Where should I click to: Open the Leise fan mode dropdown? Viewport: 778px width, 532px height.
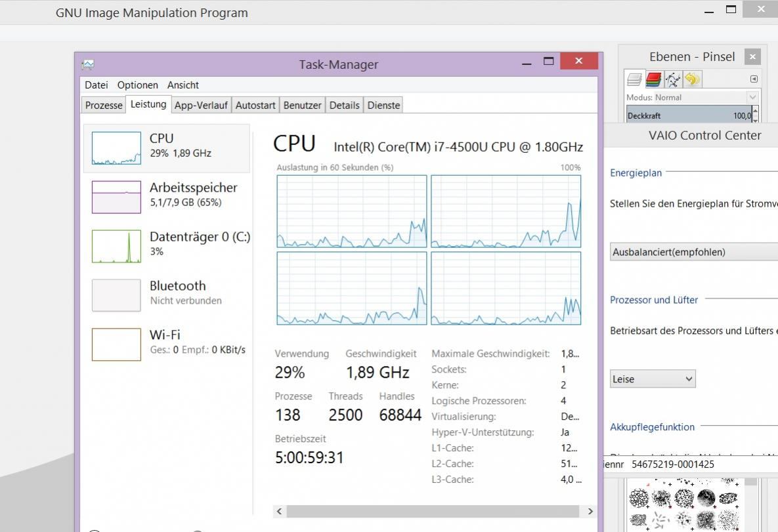click(x=653, y=379)
